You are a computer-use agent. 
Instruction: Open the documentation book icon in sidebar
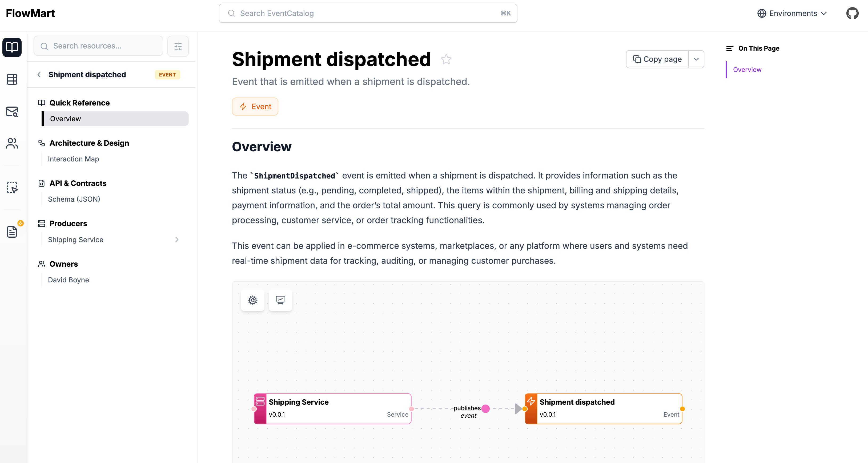[12, 47]
